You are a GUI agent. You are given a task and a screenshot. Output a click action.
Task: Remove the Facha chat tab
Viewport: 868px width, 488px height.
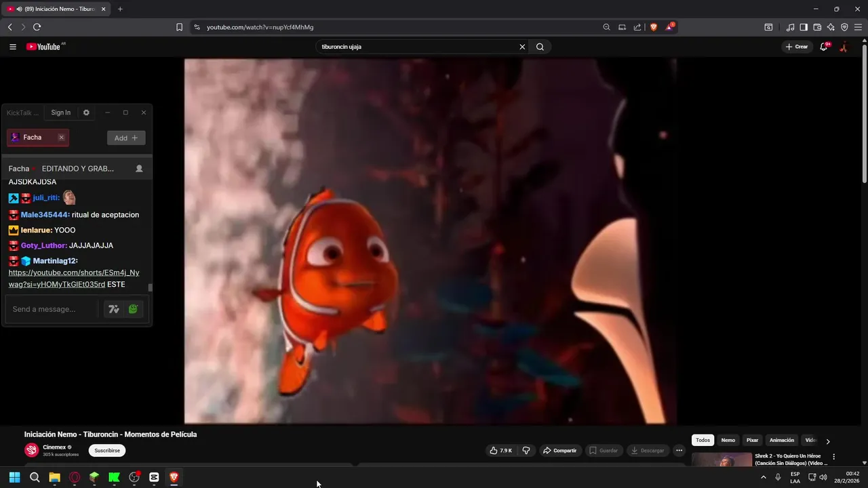[61, 138]
